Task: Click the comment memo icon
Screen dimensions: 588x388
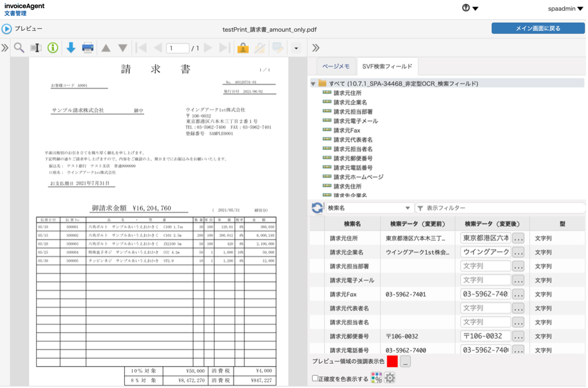Action: [278, 48]
